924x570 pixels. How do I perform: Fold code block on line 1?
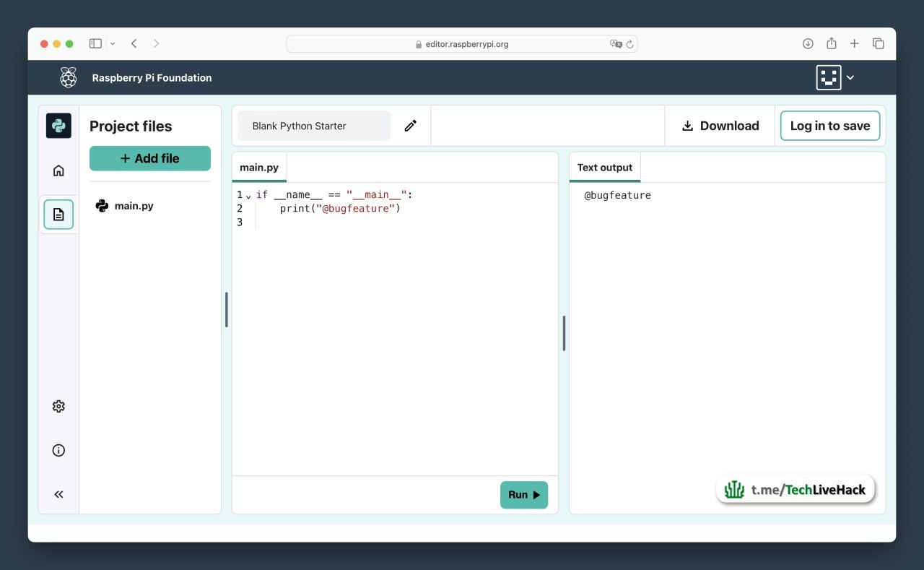coord(248,196)
